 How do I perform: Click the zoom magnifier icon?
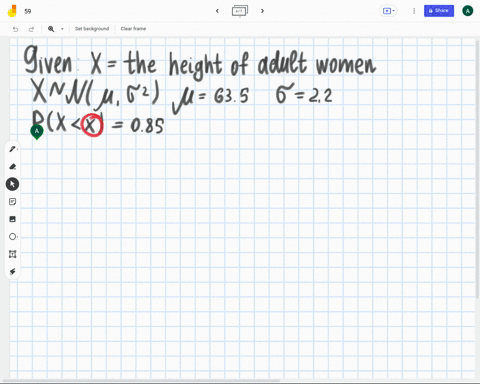coord(51,29)
